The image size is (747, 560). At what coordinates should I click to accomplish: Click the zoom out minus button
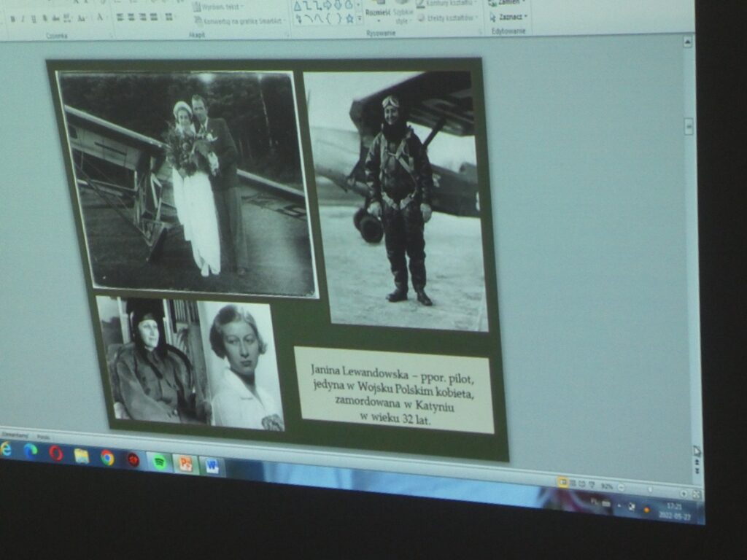pyautogui.click(x=621, y=487)
